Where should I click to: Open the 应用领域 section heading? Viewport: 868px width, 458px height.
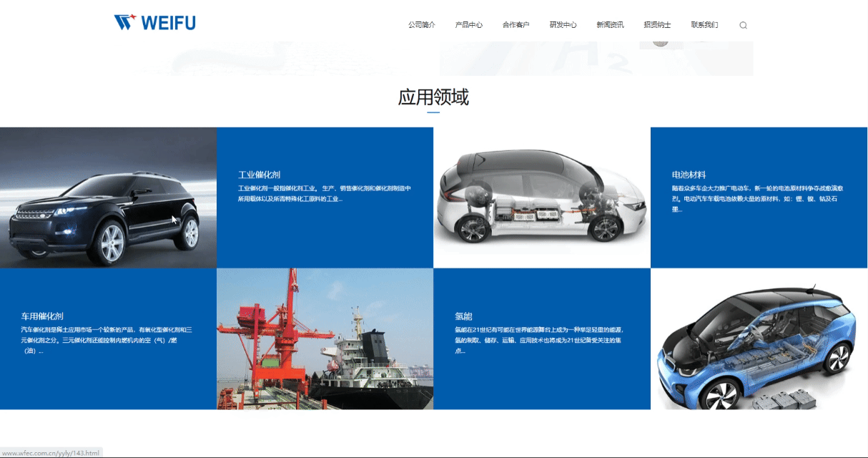point(433,97)
